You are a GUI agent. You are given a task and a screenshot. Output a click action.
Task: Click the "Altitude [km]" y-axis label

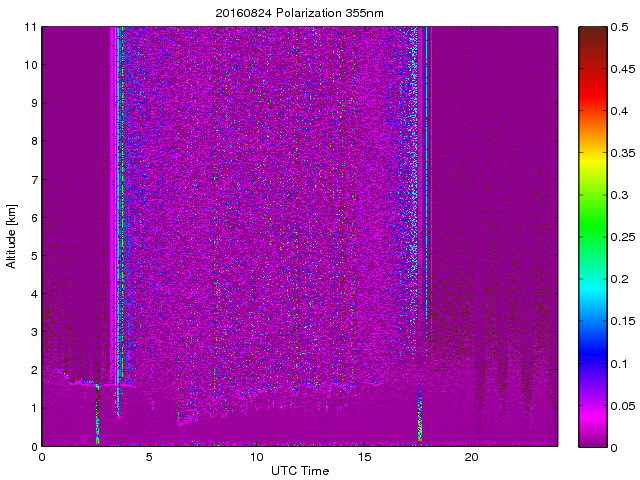click(x=12, y=236)
